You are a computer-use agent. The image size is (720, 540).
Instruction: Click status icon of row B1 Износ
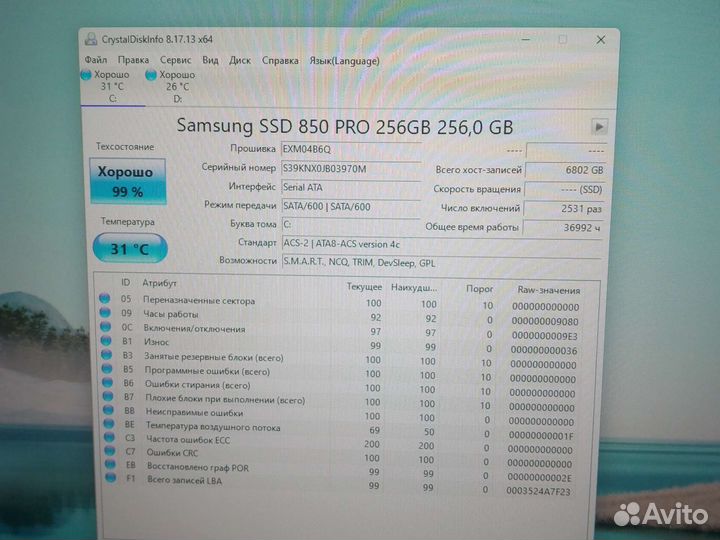pos(106,340)
